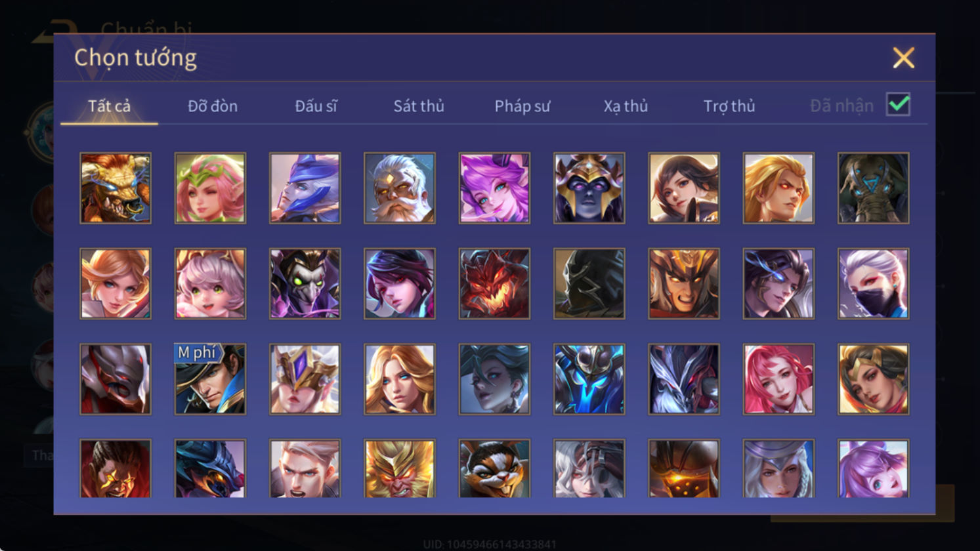Choose the masked white-haired ninja hero
The image size is (980, 551).
point(873,283)
